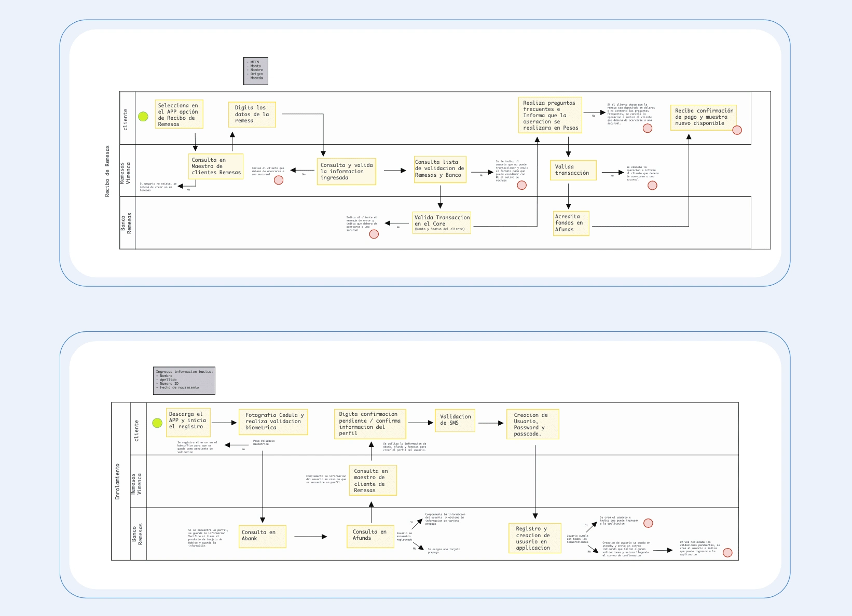Select 'Consulta en maestro de cliente de Remesas' note
Viewport: 852px width, 616px height.
[x=373, y=480]
